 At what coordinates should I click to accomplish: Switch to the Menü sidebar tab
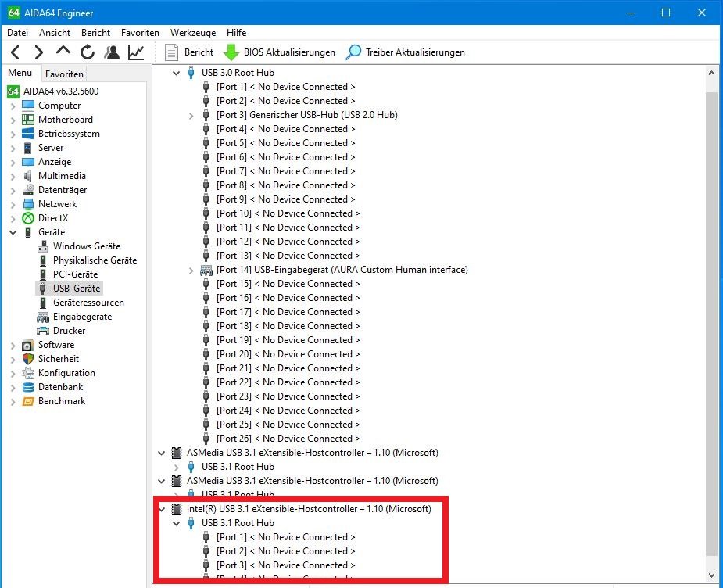click(20, 73)
